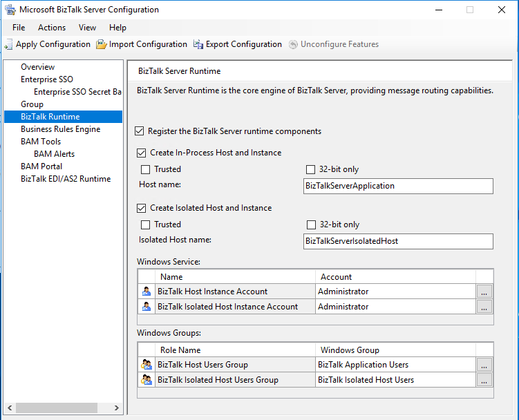Click the BizTalk Application Users cell
This screenshot has height=420, width=519.
[395, 365]
